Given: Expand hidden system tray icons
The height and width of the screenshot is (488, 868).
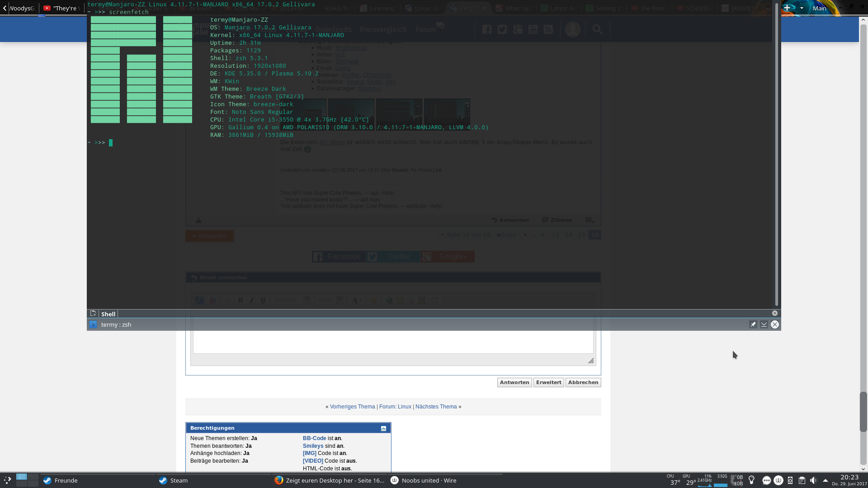Looking at the screenshot, I should point(825,480).
